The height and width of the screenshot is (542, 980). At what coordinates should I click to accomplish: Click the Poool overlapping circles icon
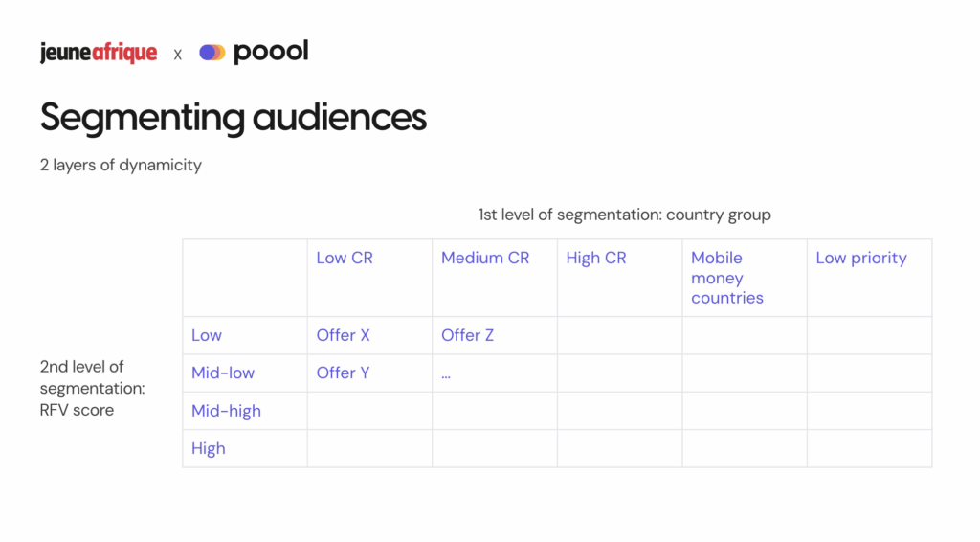coord(212,53)
